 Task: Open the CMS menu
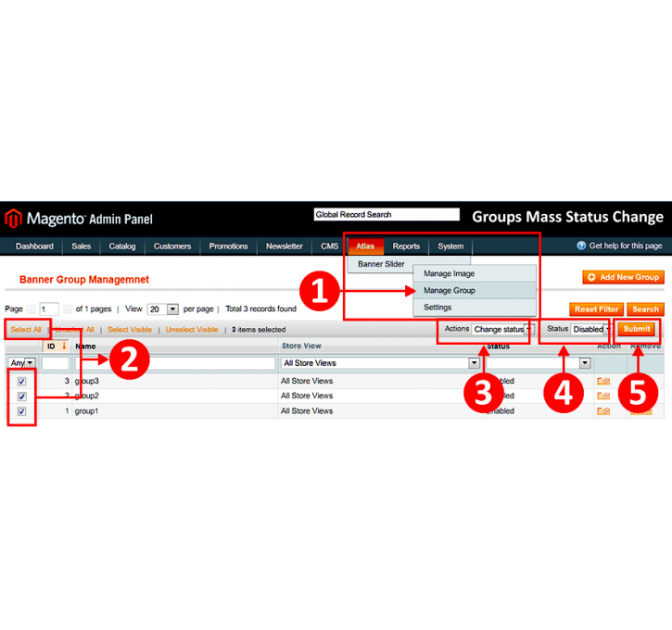tap(329, 246)
